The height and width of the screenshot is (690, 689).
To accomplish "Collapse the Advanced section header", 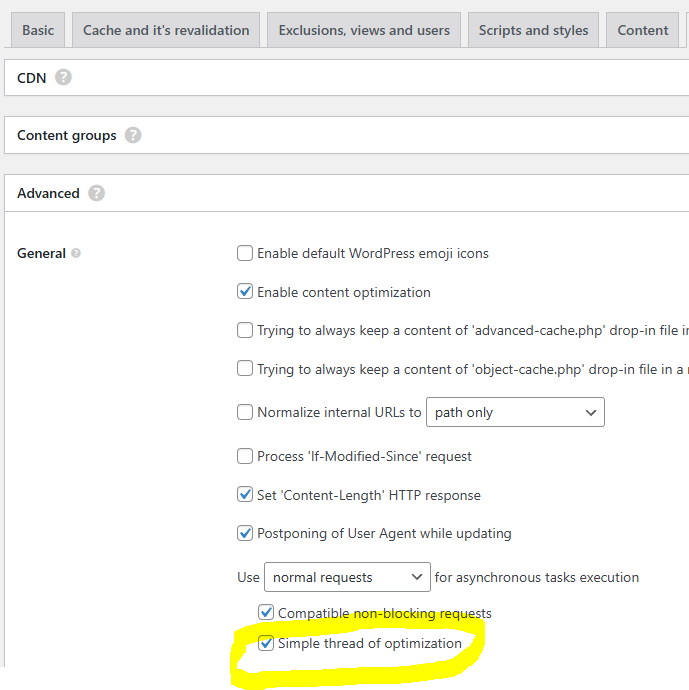I will click(48, 193).
